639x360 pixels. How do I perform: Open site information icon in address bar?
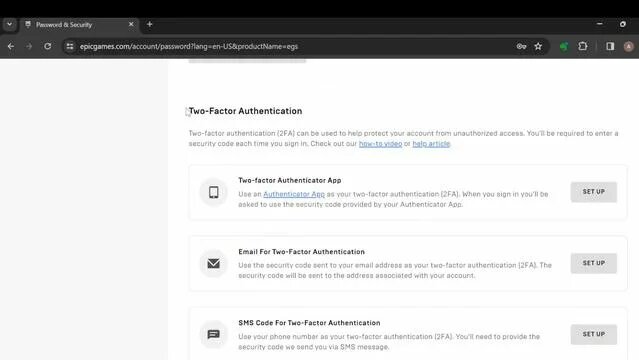coord(70,46)
